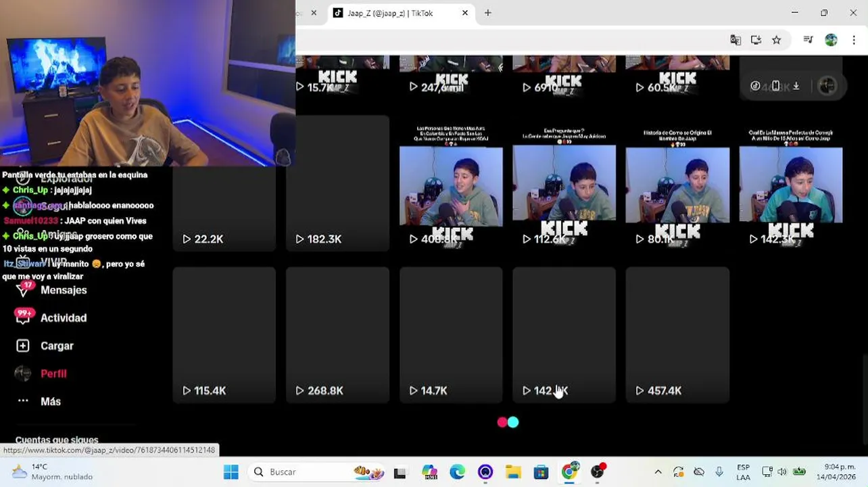
Task: Open the blue-hoodie video with 142.3K views
Action: (790, 183)
